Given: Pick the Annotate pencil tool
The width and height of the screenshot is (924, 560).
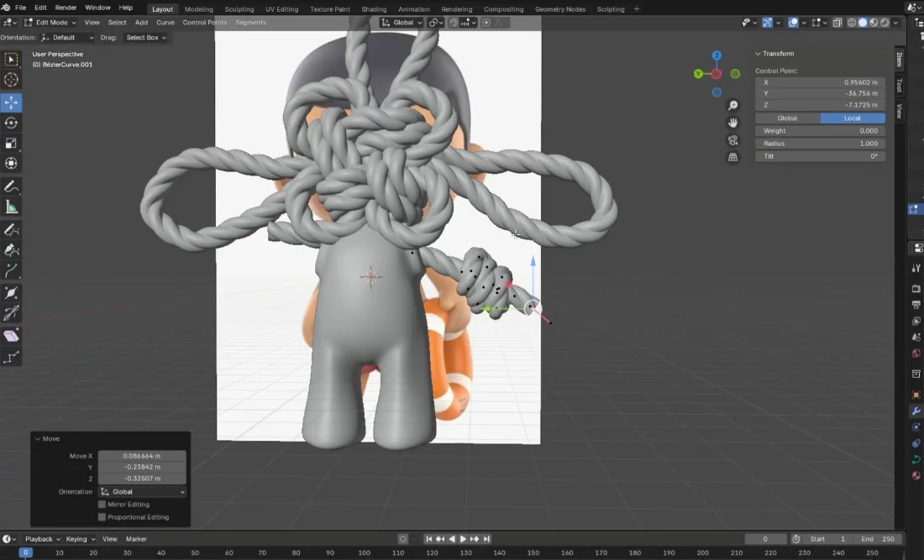Looking at the screenshot, I should 11,186.
